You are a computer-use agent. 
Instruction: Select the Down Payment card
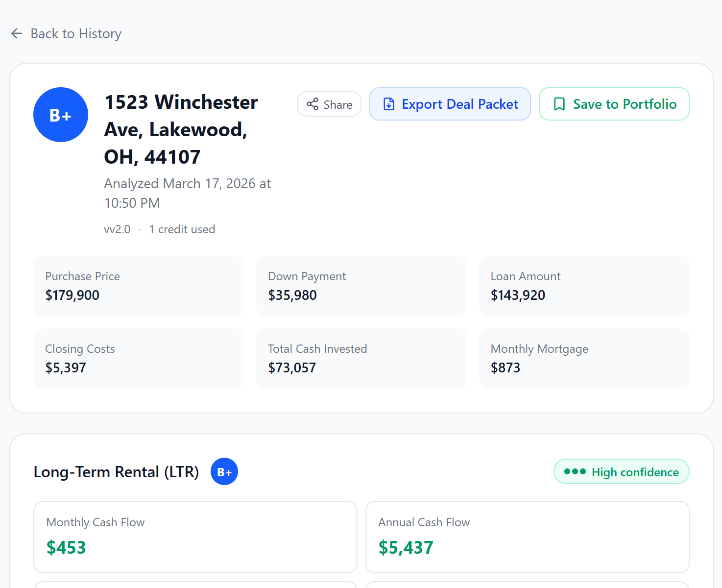[x=361, y=286]
